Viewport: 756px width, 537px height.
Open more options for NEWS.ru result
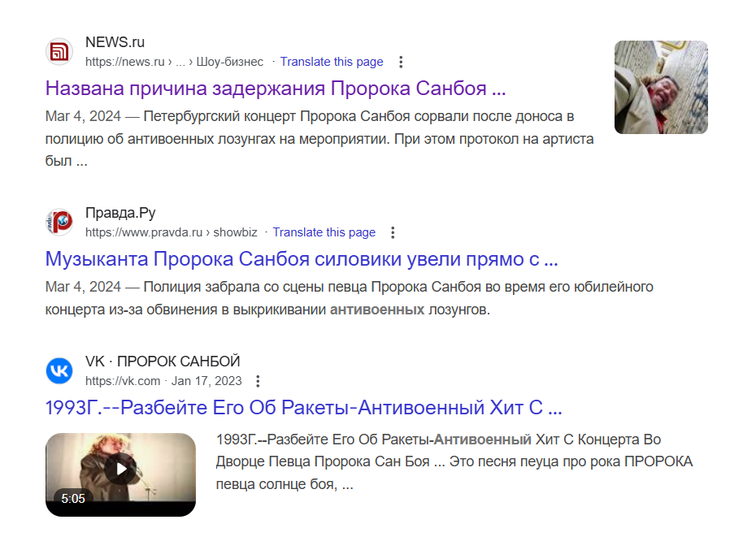(400, 62)
